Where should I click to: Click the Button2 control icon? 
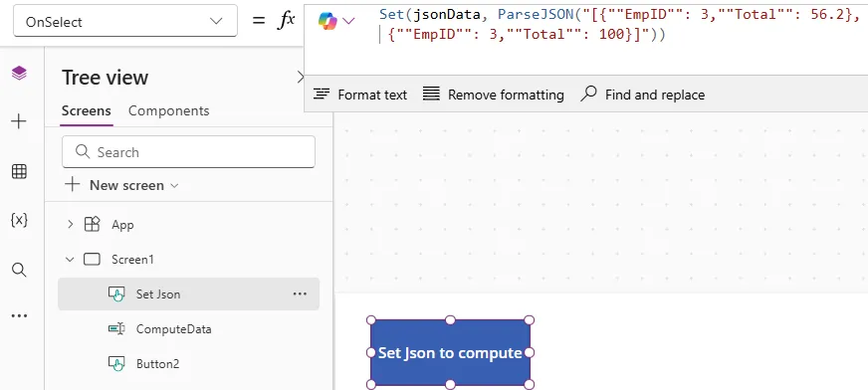pyautogui.click(x=116, y=363)
